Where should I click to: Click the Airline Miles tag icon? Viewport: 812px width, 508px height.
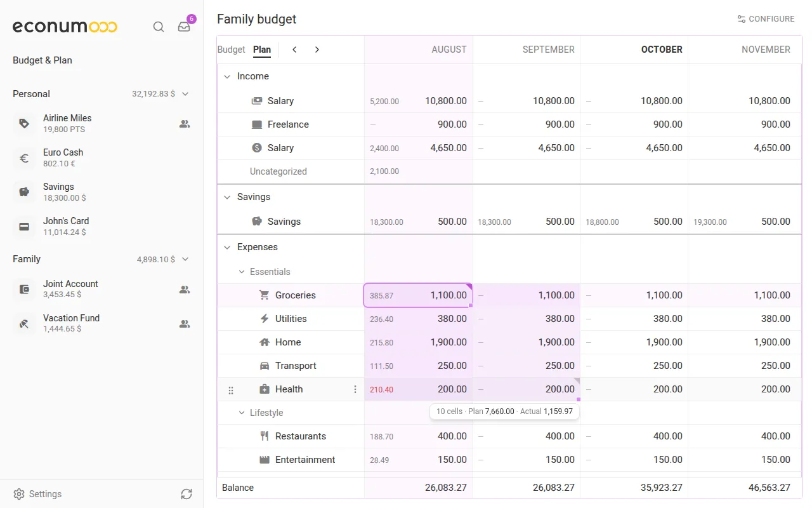tap(24, 123)
